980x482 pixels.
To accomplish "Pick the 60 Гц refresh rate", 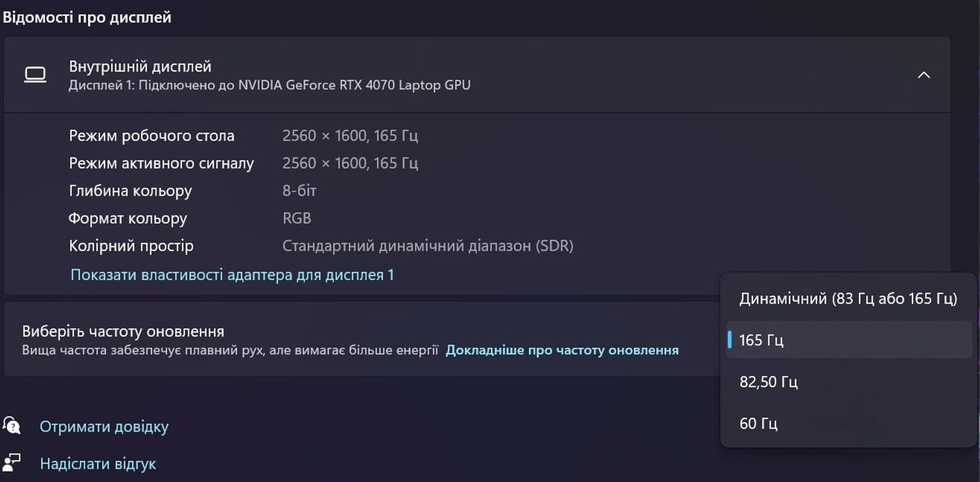I will [x=849, y=423].
